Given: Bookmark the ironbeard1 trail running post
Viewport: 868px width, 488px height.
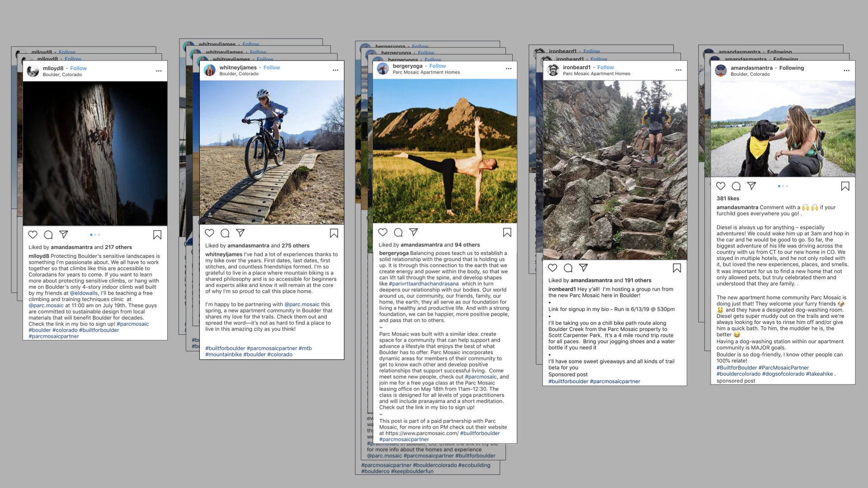Looking at the screenshot, I should pos(676,268).
